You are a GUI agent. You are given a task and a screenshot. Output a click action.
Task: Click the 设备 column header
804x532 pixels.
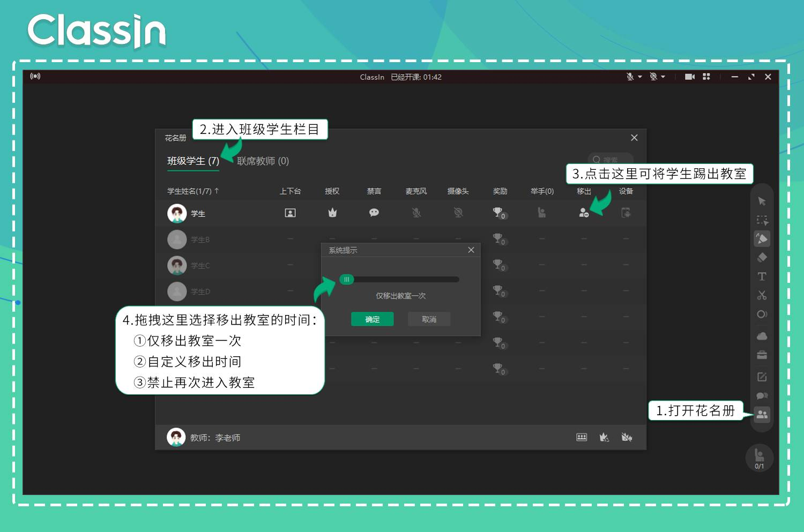coord(626,191)
